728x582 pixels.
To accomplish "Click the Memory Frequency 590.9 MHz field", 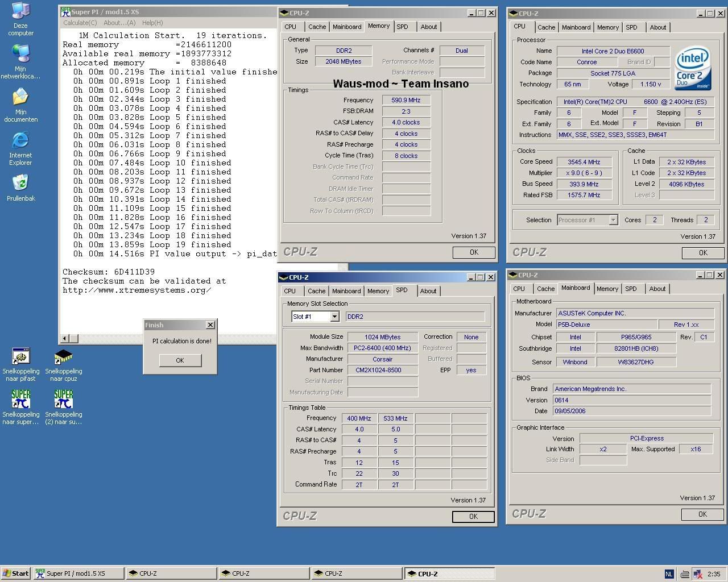I will [x=406, y=100].
